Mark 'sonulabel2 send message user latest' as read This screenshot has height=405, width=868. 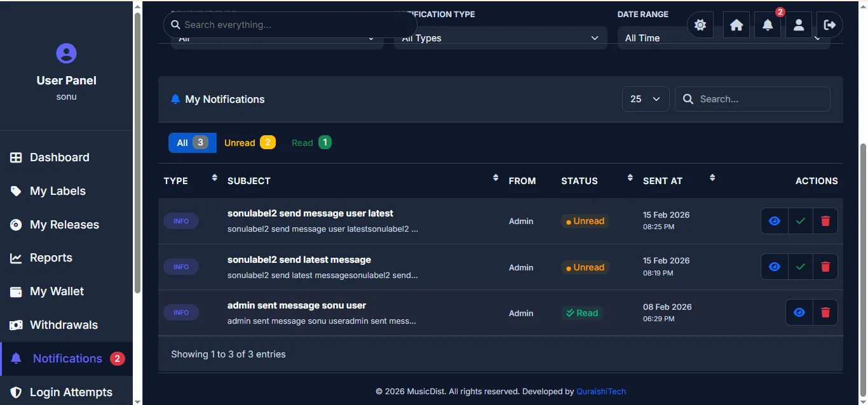(800, 221)
